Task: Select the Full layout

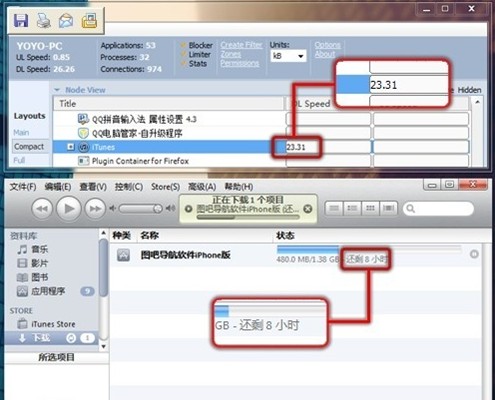Action: point(19,160)
